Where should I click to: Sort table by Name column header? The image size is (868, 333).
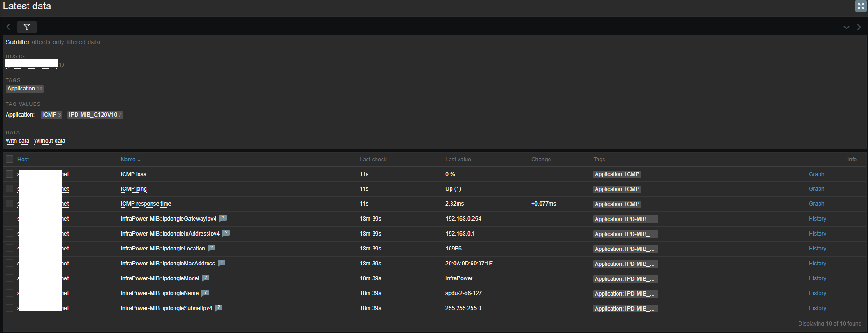128,160
